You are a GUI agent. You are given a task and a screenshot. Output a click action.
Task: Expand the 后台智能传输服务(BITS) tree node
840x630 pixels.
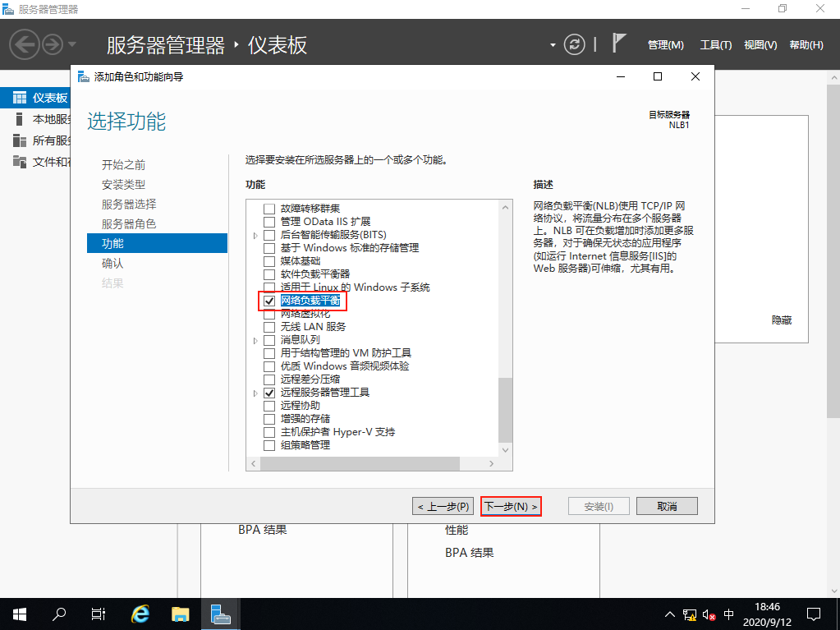pos(255,235)
